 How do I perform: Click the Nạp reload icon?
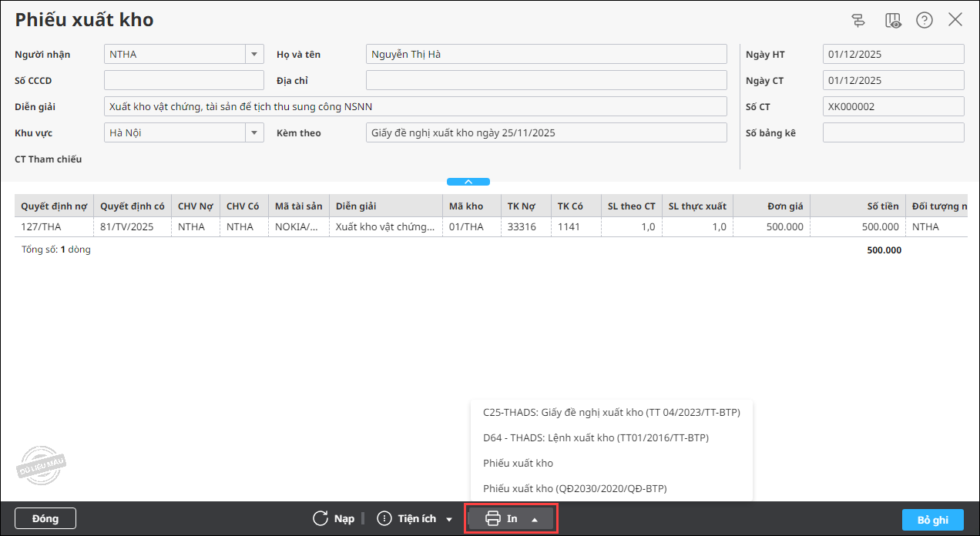pos(321,518)
